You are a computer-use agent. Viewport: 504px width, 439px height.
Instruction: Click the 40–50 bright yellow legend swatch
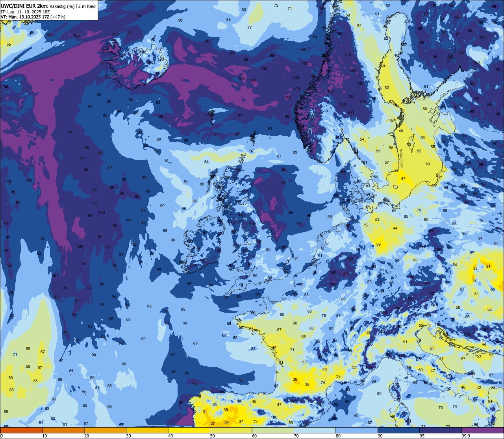point(189,430)
